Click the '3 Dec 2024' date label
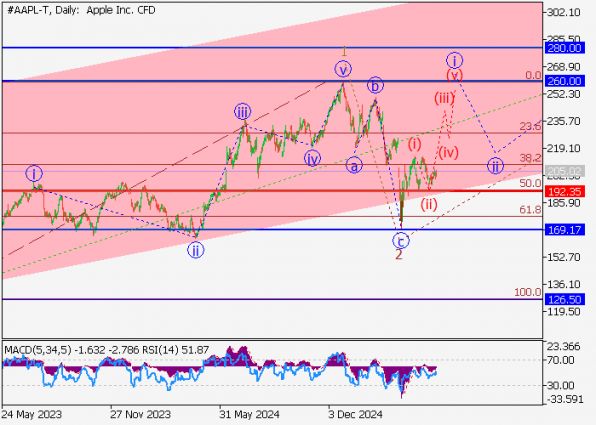The height and width of the screenshot is (425, 596). click(x=355, y=414)
